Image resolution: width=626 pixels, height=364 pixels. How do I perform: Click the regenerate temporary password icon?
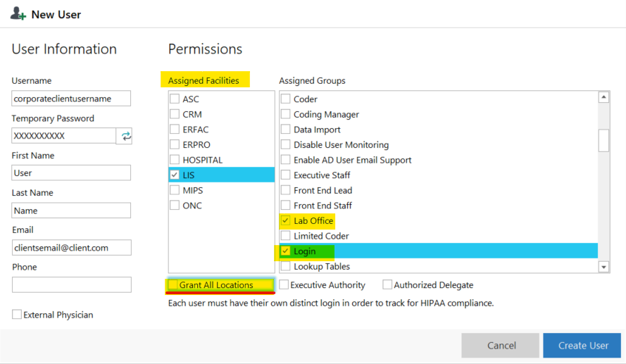125,136
